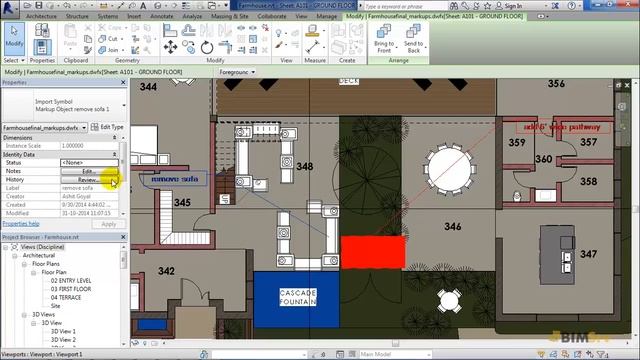
Task: Open the Annotate ribbon tab
Action: coord(162,16)
